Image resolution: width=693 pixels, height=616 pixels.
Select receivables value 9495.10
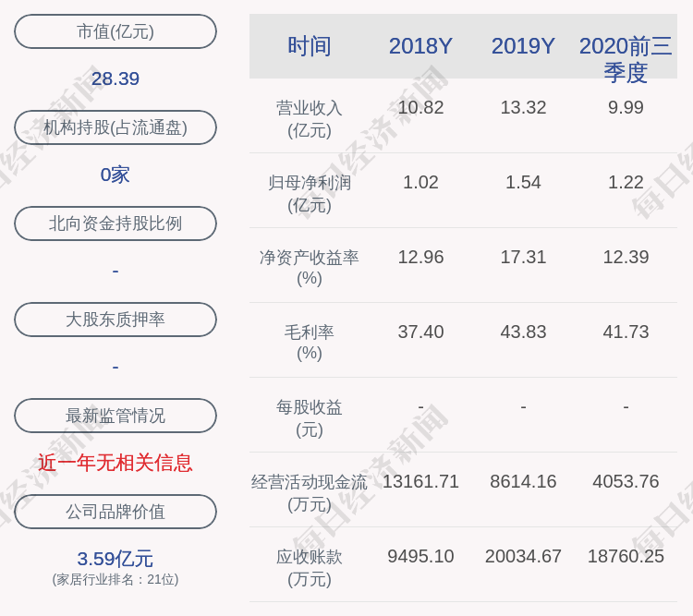pyautogui.click(x=420, y=556)
